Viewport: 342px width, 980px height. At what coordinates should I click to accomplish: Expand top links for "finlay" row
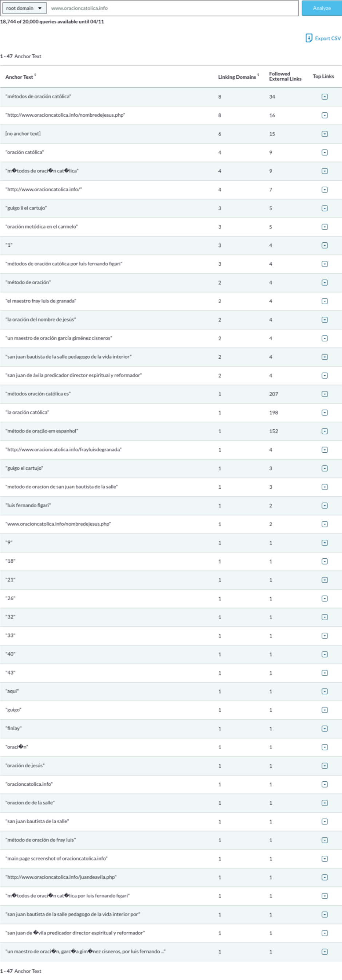pyautogui.click(x=325, y=729)
